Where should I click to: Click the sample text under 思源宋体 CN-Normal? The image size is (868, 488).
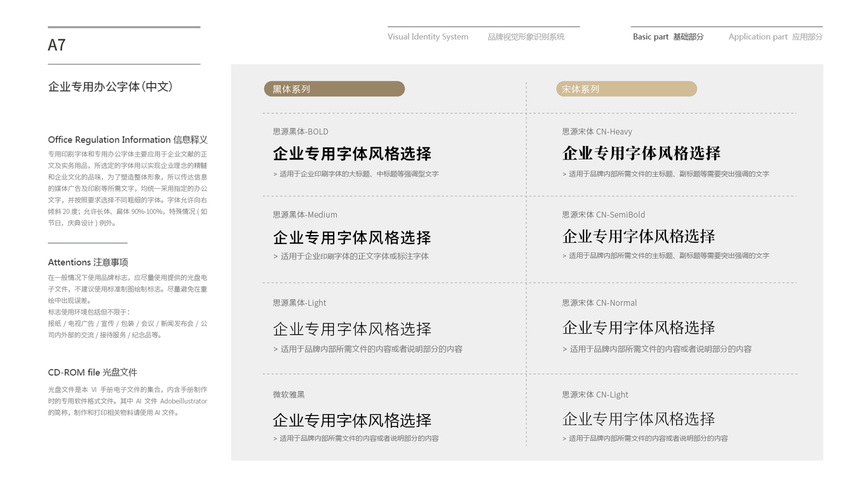click(x=639, y=328)
